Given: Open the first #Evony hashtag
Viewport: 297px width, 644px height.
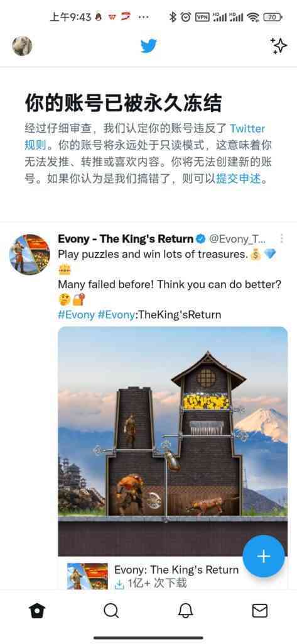Looking at the screenshot, I should [x=77, y=314].
